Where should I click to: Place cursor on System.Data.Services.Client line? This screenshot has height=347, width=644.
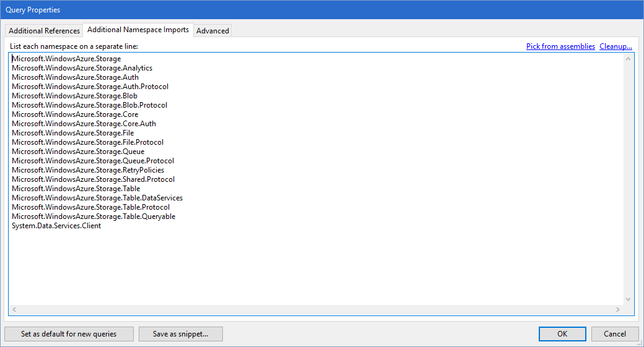click(x=56, y=226)
